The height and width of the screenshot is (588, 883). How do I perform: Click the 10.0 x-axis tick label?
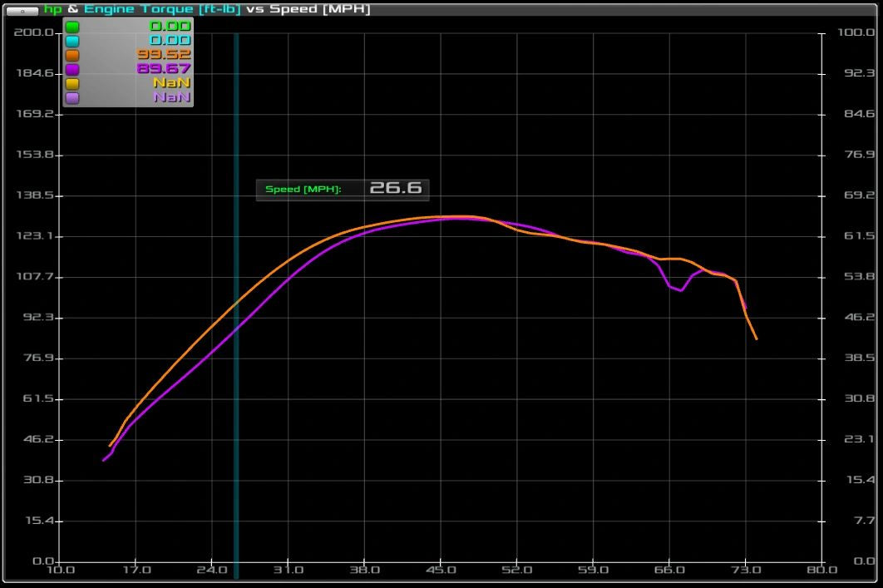click(59, 570)
